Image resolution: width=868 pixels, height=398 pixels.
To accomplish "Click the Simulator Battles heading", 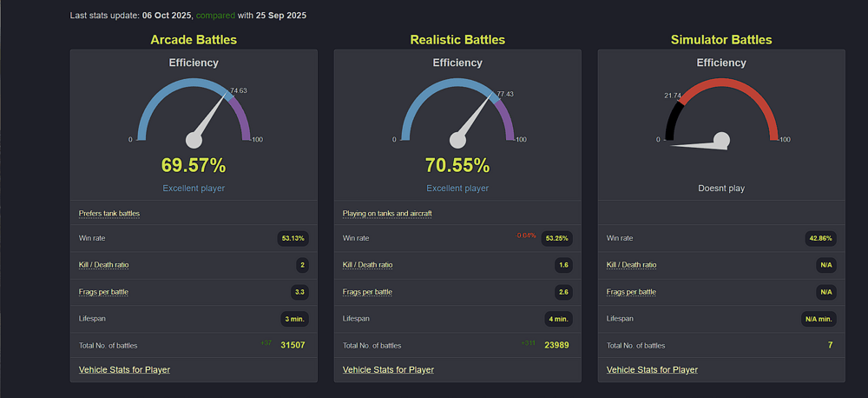I will click(721, 39).
